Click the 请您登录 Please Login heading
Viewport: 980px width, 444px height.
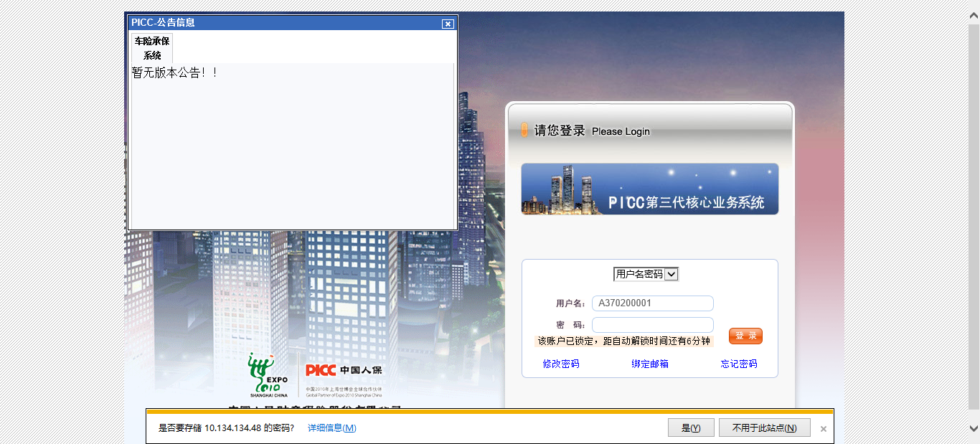point(592,131)
